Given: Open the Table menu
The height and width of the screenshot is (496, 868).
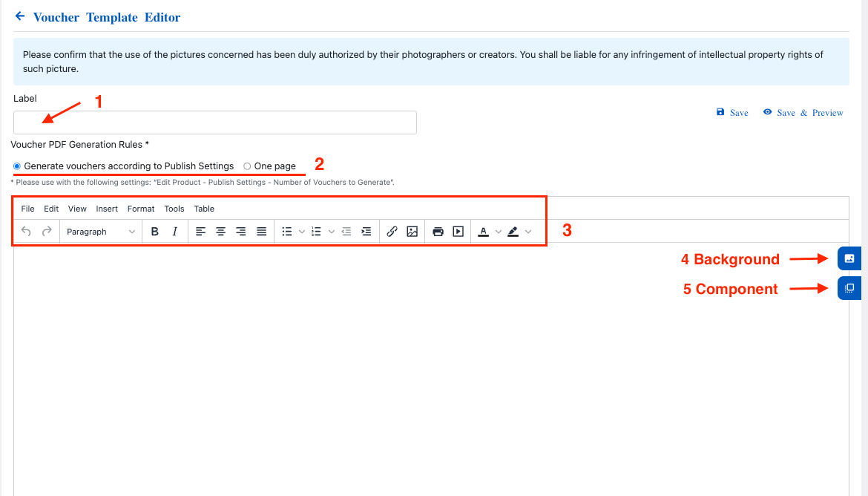Looking at the screenshot, I should tap(204, 209).
